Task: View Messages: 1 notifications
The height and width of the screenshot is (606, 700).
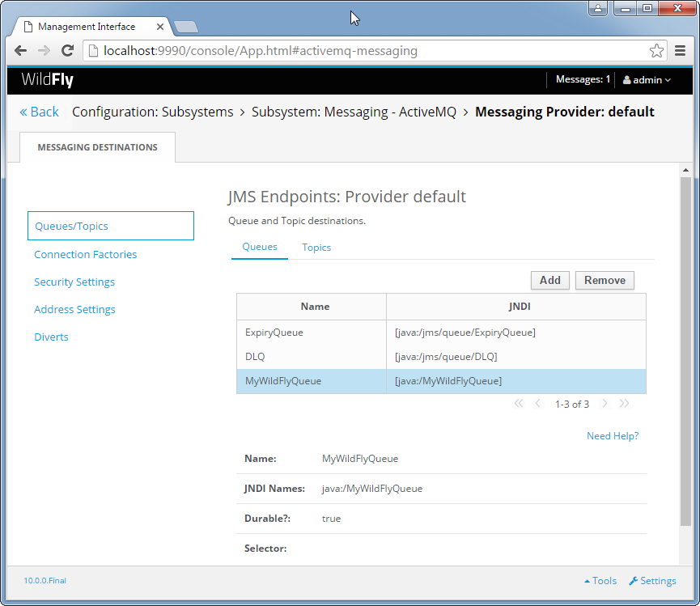Action: tap(583, 79)
